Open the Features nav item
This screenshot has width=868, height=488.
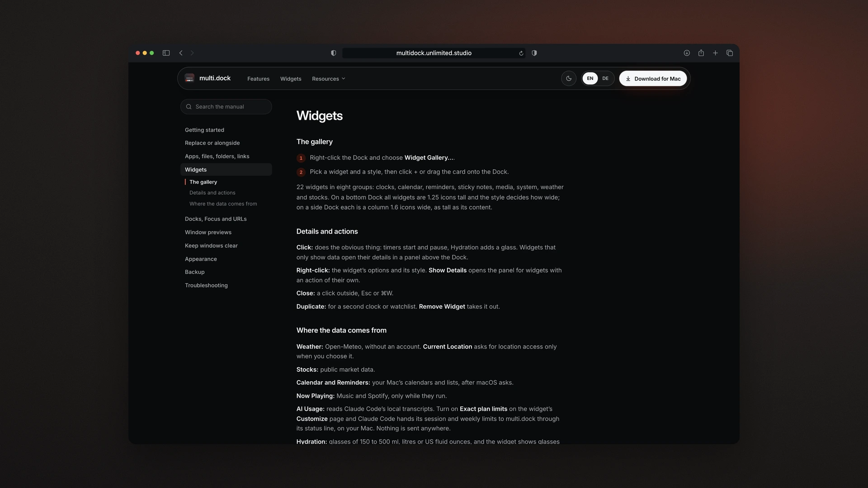pos(258,79)
